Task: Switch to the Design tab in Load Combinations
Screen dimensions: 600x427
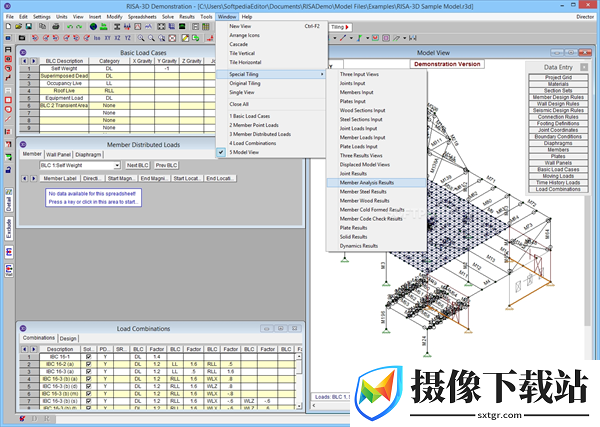Action: 68,339
